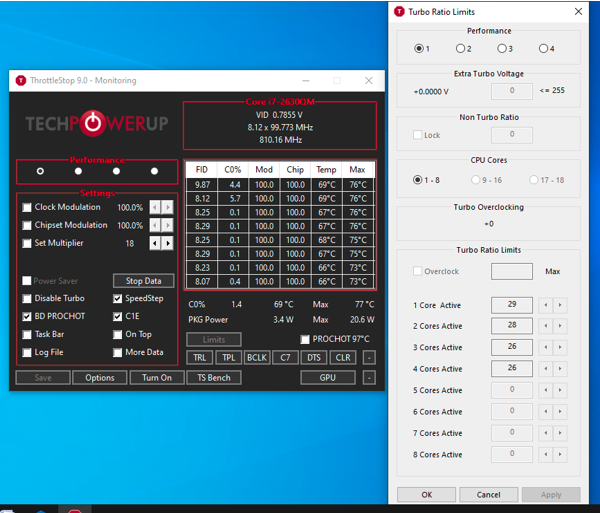
Task: Decrease 2 Cores Active ratio
Action: tap(546, 326)
